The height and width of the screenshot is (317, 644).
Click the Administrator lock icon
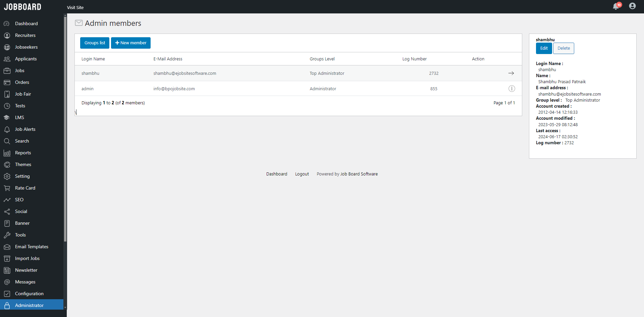click(x=7, y=305)
